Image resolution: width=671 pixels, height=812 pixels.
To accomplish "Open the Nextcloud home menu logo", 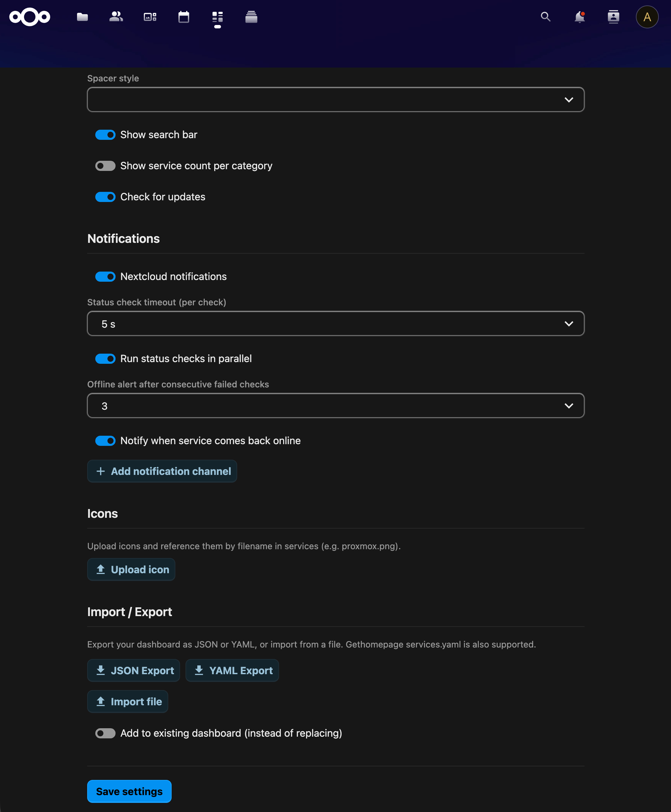I will coord(29,17).
